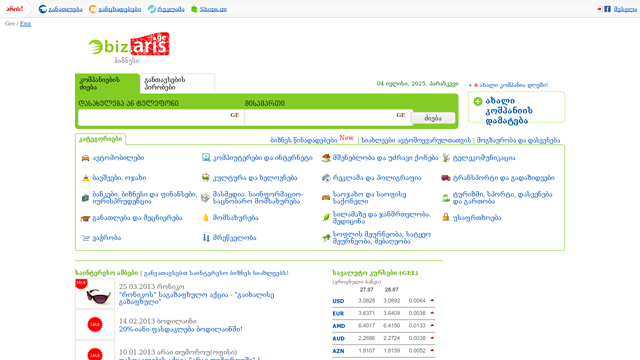
Task: Click the orange icon beside განცხადებები
Action: tap(93, 9)
